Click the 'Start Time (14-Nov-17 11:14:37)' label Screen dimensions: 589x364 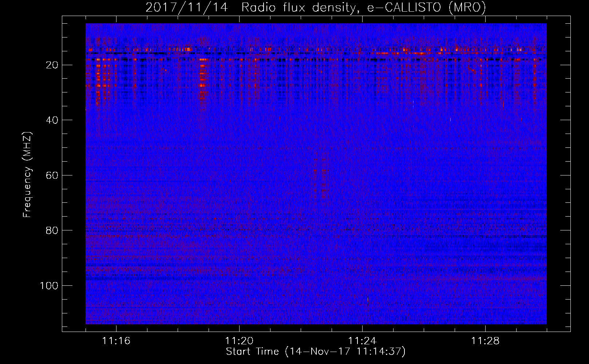[316, 352]
